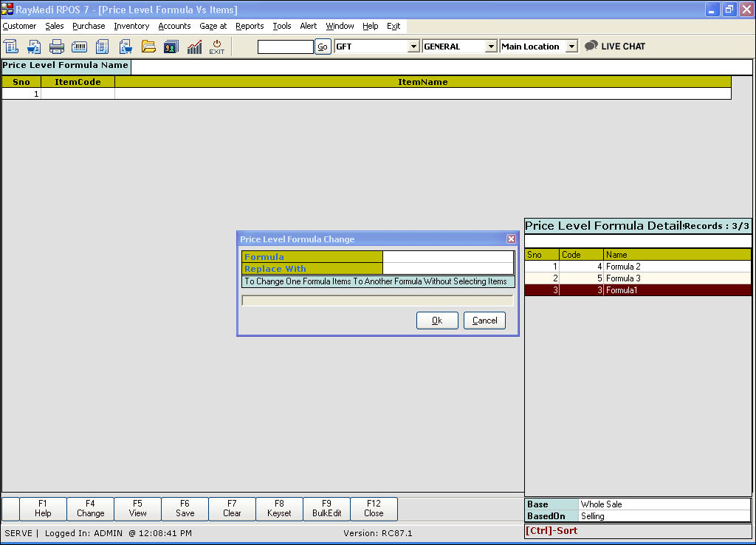The width and height of the screenshot is (756, 545).
Task: Click the Selling BasedOn value
Action: pyautogui.click(x=664, y=516)
